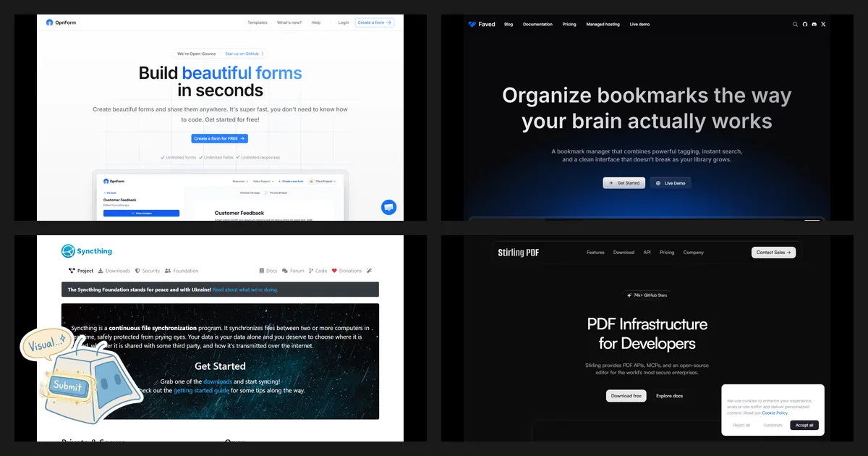Click the getting started guide link
This screenshot has width=868, height=456.
tap(201, 390)
